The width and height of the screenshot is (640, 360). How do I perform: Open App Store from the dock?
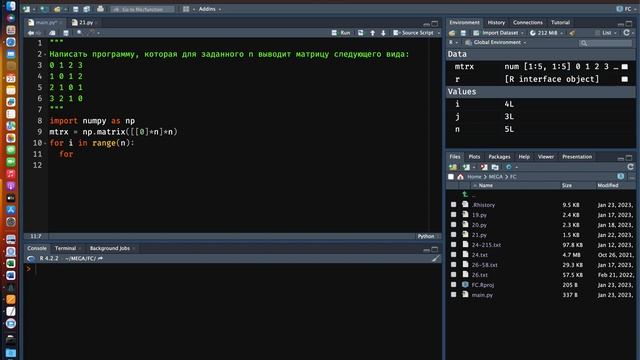click(11, 210)
